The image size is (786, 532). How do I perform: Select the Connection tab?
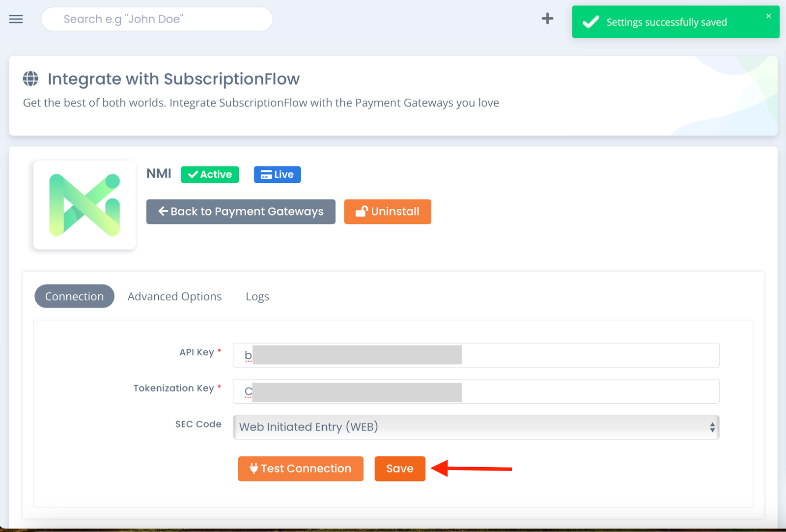tap(74, 296)
